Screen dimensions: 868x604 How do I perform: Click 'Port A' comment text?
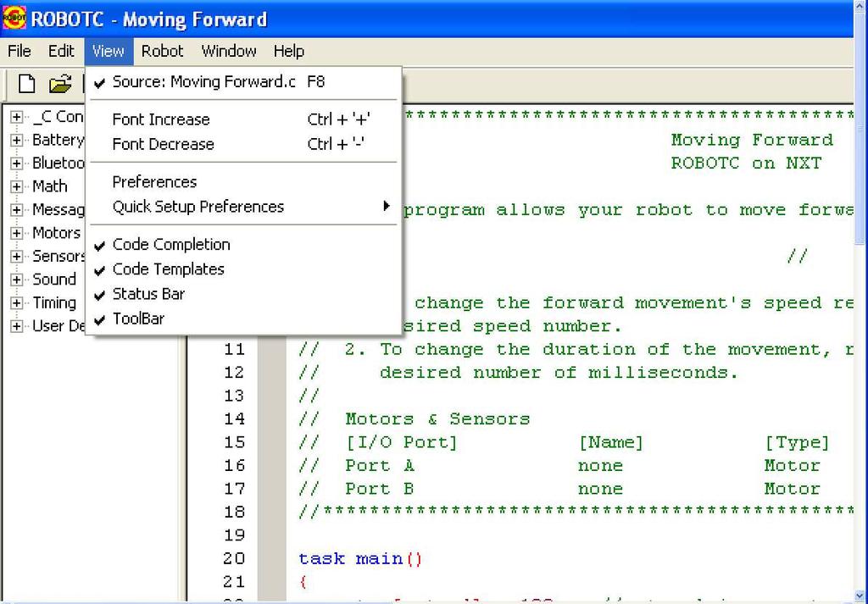(x=380, y=466)
